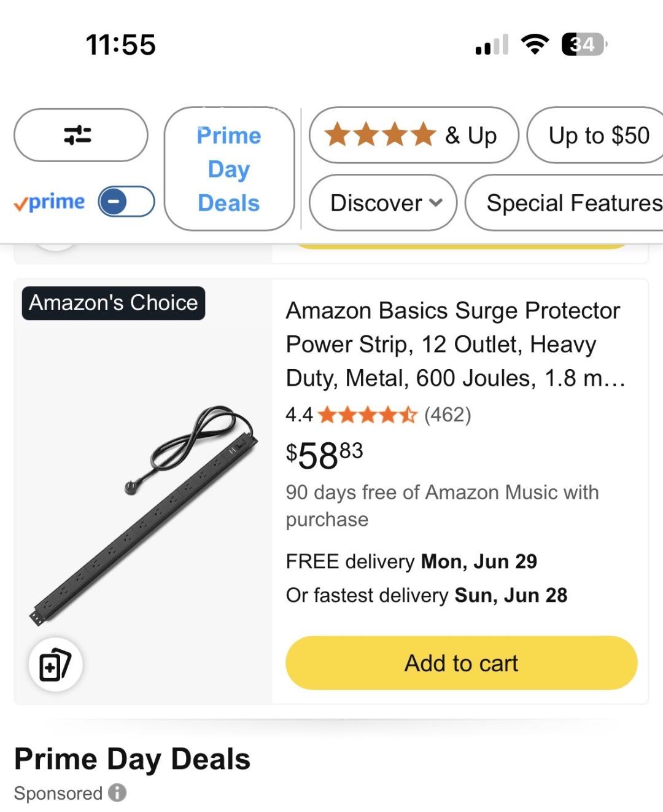Screen dimensions: 663x812
Task: Open the Special Features filter
Action: coord(565,203)
